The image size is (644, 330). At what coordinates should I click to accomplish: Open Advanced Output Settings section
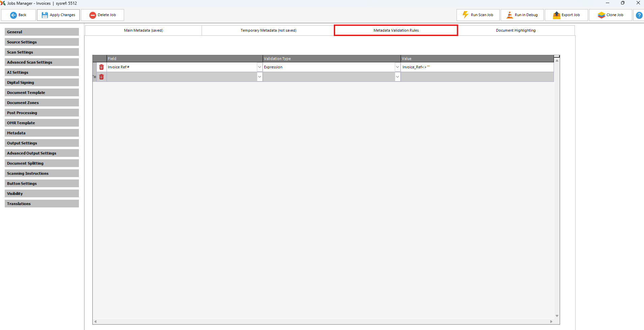pos(42,153)
